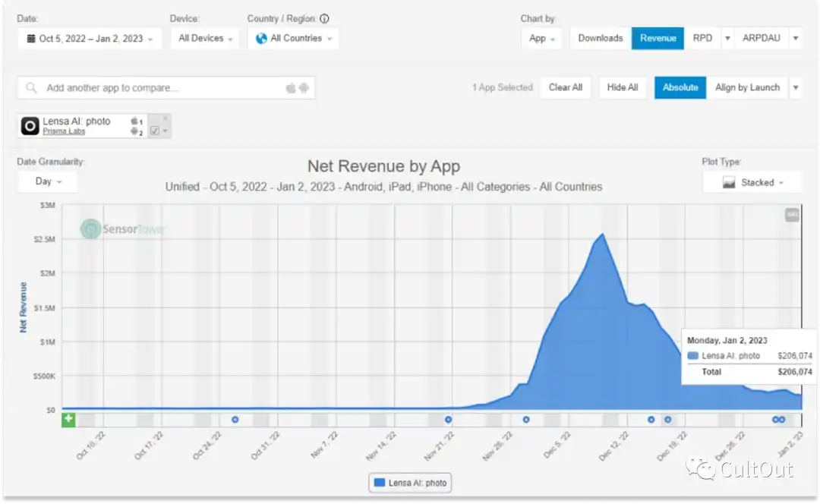Click the Add another app search field

coord(166,88)
